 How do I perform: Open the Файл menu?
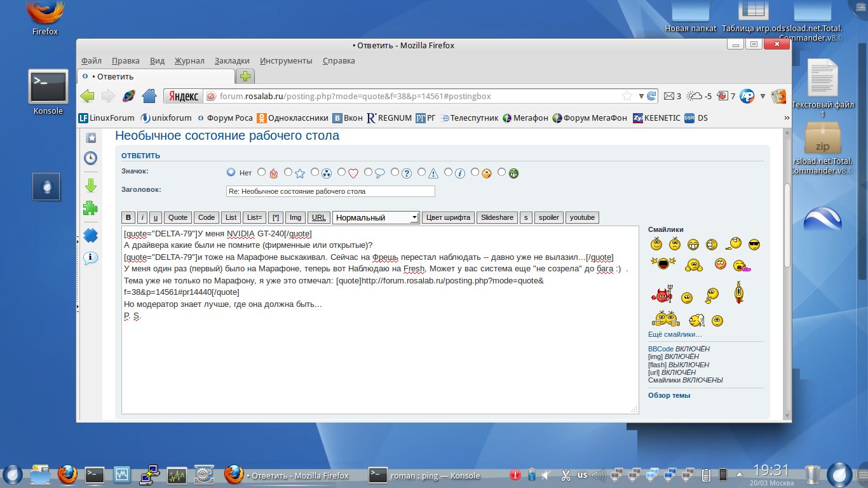(x=92, y=61)
